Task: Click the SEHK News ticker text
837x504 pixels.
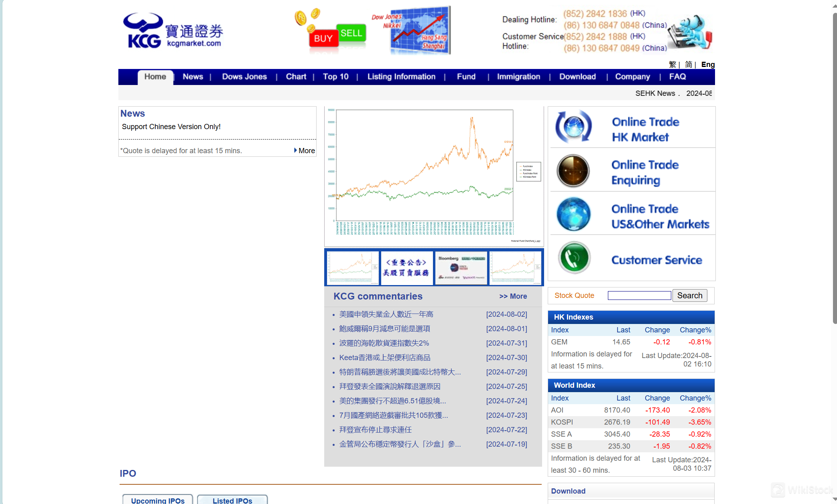Action: point(673,93)
